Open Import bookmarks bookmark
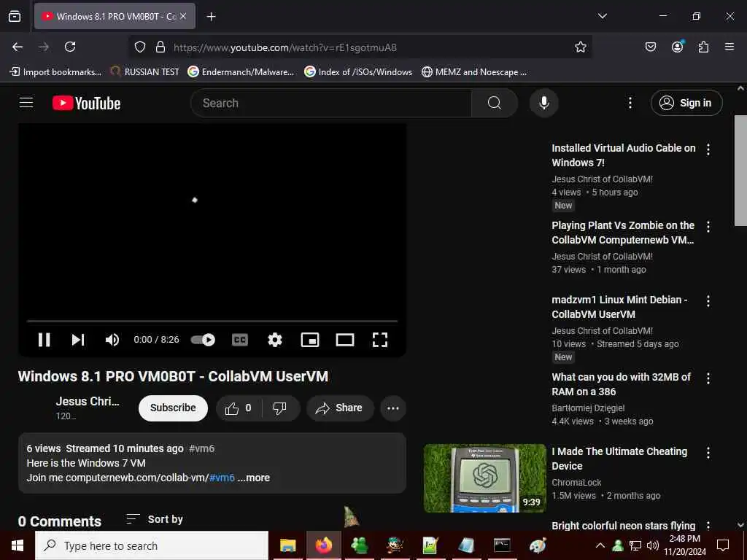Image resolution: width=747 pixels, height=560 pixels. pos(55,72)
